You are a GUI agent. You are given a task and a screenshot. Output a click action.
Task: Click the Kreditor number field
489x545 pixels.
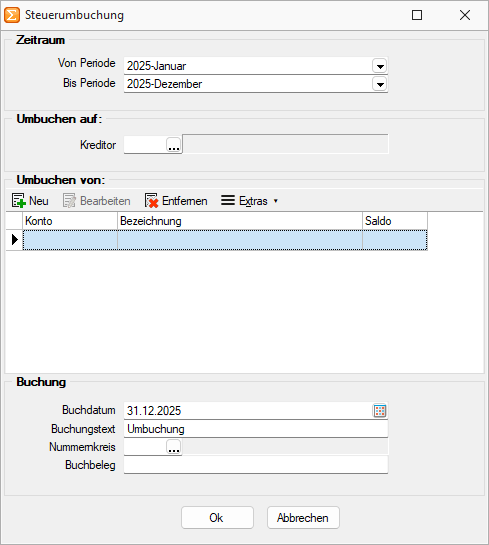tap(145, 145)
